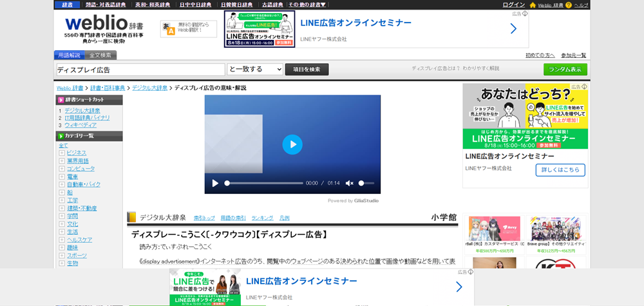644x306 pixels.
Task: Expand the ヘルスケア category plus box
Action: pos(62,240)
